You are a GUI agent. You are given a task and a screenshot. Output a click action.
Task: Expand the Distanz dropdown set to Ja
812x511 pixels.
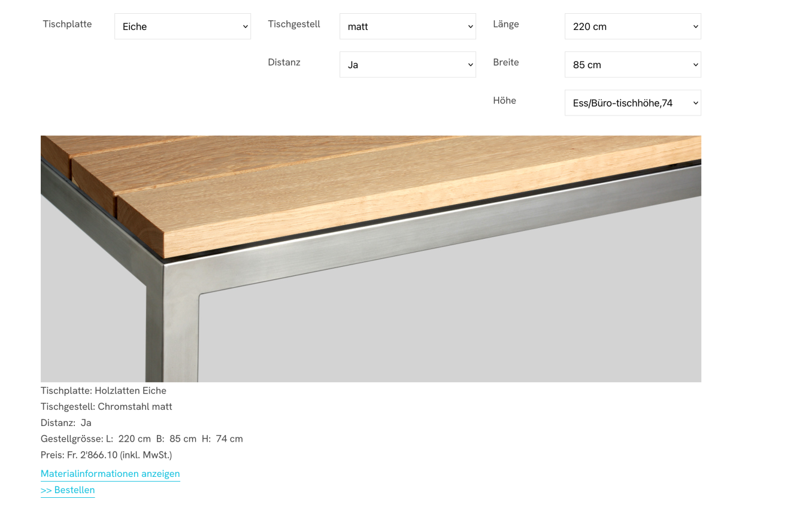pos(408,65)
